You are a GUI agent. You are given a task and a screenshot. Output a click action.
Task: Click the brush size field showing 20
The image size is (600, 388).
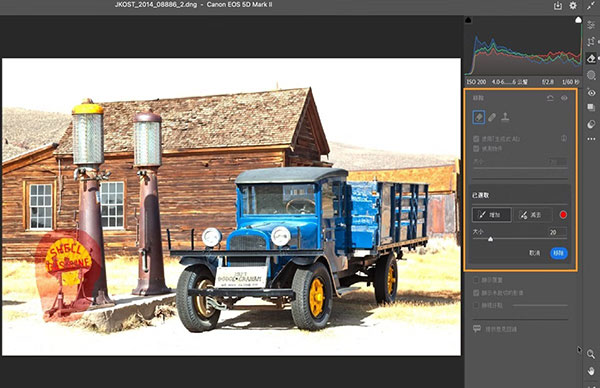pyautogui.click(x=558, y=232)
